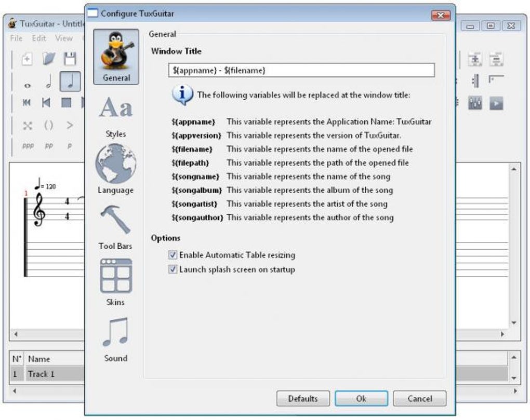
Task: Click the go-to-first-measure playback icon
Action: coord(27,103)
